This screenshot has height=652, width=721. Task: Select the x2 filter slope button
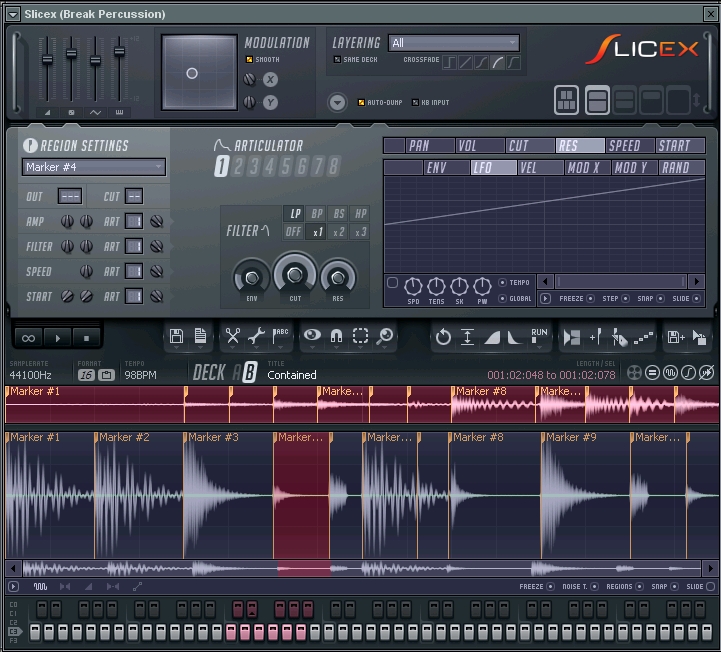(x=338, y=232)
